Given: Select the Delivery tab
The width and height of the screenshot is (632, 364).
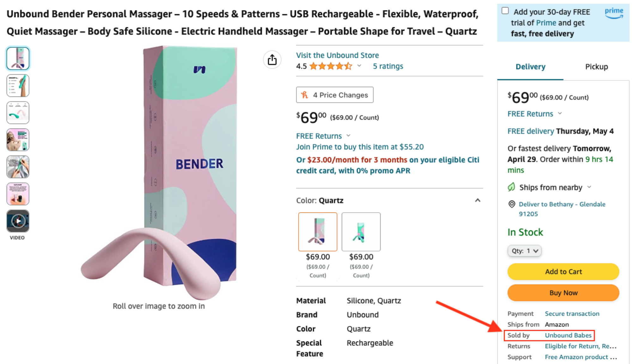Looking at the screenshot, I should click(x=530, y=67).
